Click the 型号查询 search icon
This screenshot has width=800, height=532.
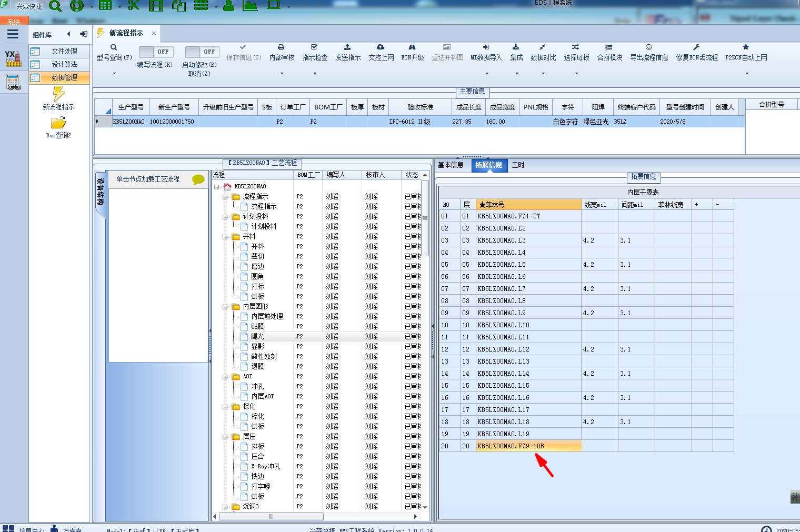click(114, 48)
